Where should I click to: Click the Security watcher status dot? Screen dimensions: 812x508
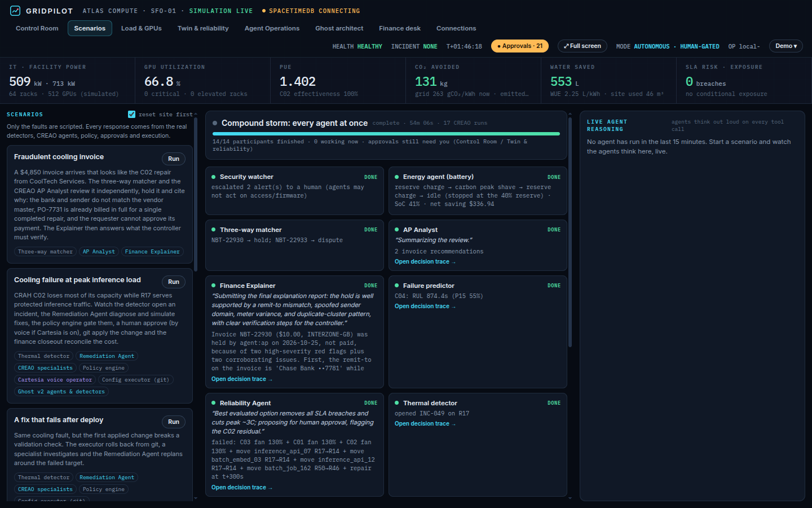[x=214, y=177]
